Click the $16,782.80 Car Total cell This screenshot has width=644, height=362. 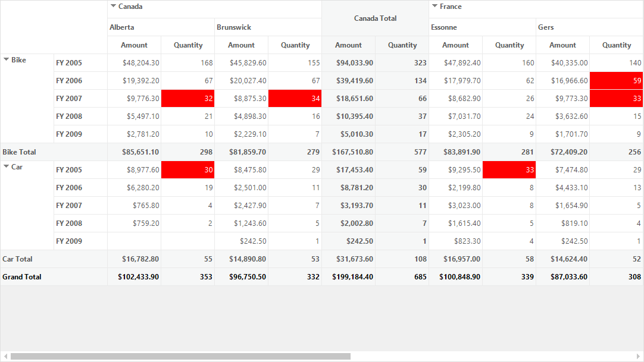tap(135, 259)
